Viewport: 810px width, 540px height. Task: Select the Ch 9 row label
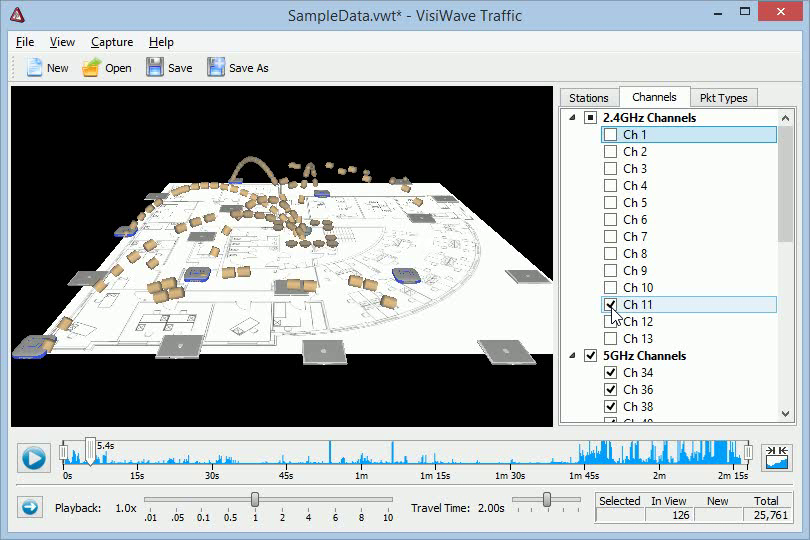635,271
